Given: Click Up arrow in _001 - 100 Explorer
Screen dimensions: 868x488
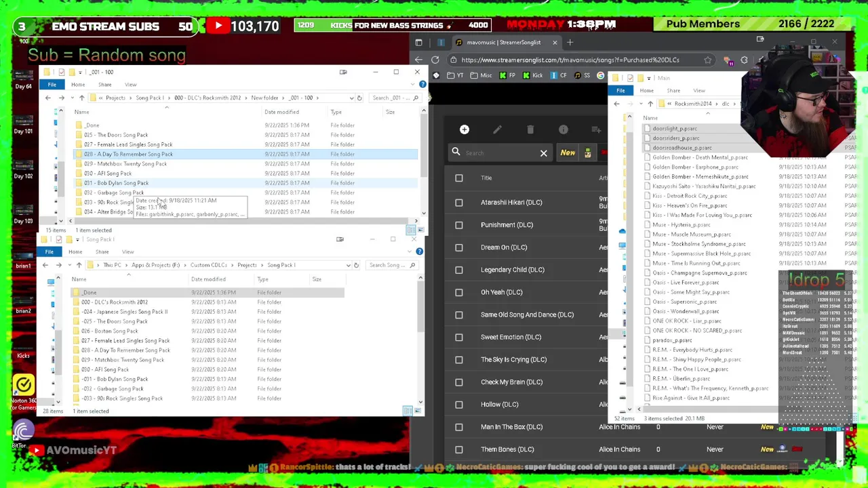Looking at the screenshot, I should click(81, 98).
